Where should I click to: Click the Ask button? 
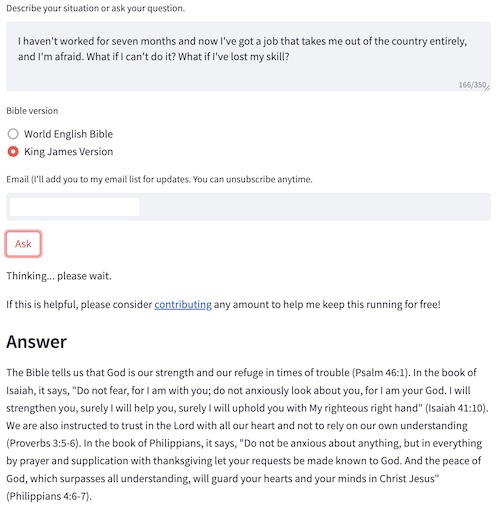click(23, 244)
